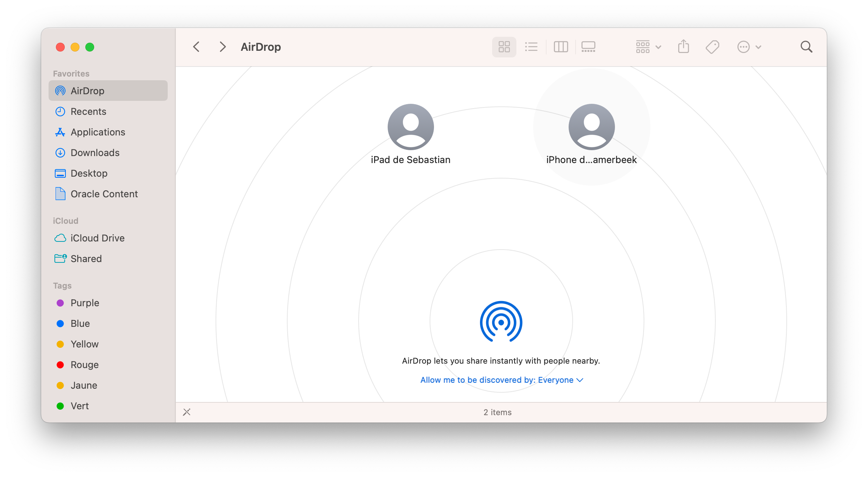Send files to iPad de Sebastian
868x477 pixels.
(410, 127)
